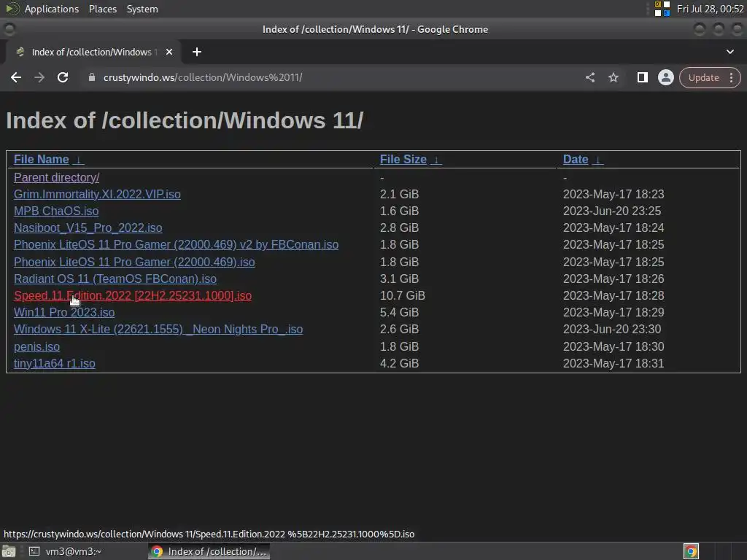Open Parent directory/ link
Screen dimensions: 747x560
click(x=57, y=178)
